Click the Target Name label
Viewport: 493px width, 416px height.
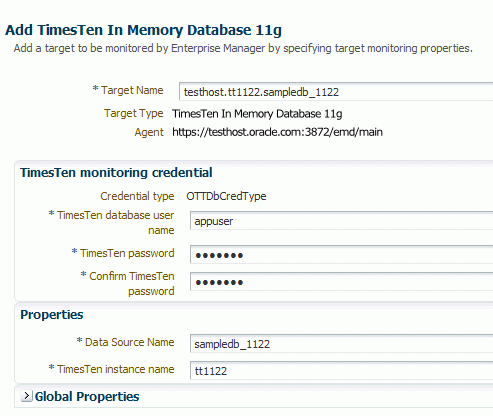pyautogui.click(x=132, y=90)
